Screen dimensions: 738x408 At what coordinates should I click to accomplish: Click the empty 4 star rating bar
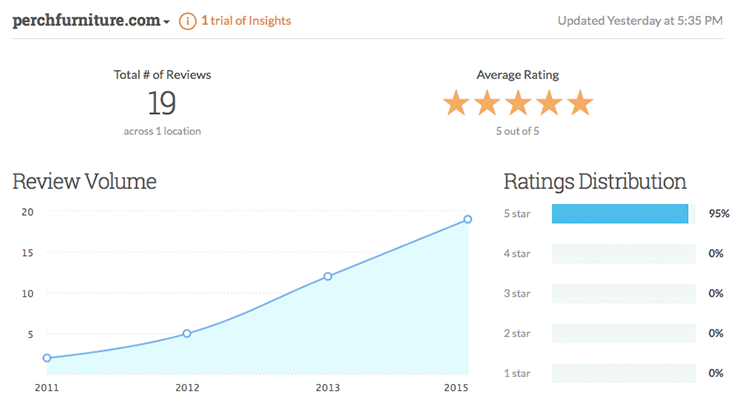tap(623, 254)
